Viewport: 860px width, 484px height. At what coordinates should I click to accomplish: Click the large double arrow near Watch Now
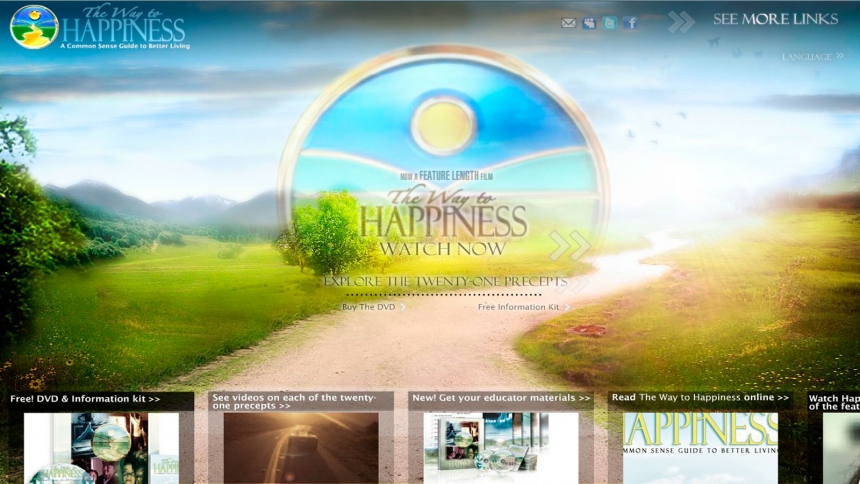click(569, 245)
